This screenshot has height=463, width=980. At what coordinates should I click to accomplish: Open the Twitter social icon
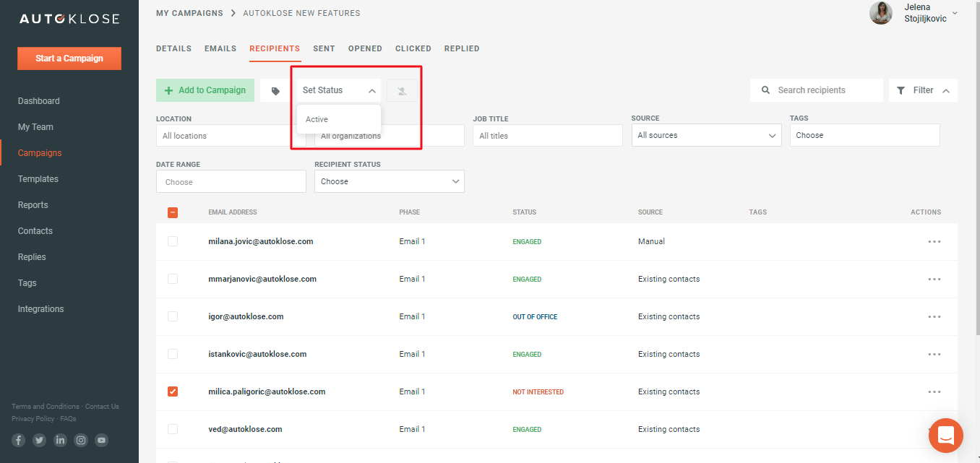tap(39, 440)
